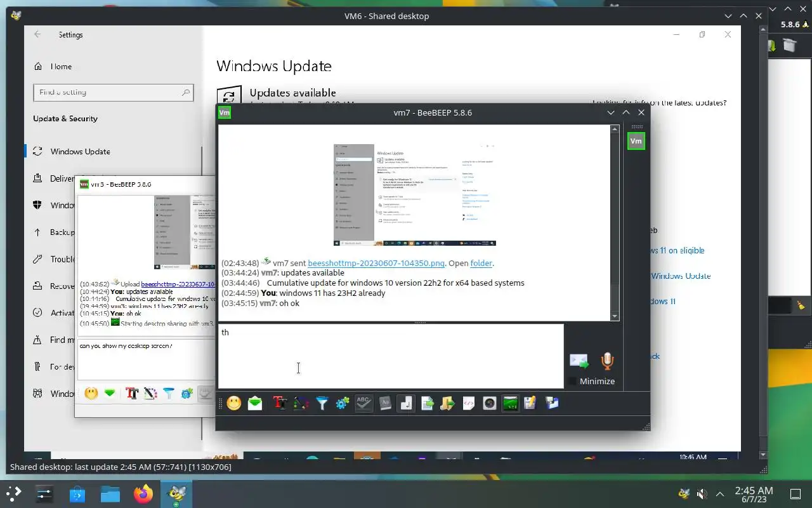
Task: Select Windows Update in the Settings sidebar
Action: (x=80, y=151)
